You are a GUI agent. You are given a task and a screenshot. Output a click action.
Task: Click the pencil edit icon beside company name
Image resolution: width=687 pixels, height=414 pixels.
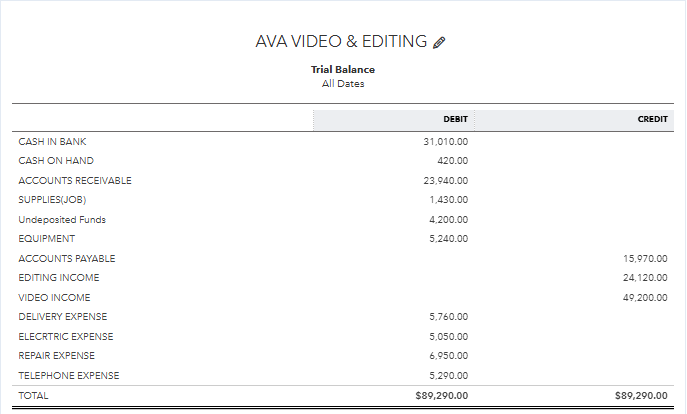(x=439, y=42)
